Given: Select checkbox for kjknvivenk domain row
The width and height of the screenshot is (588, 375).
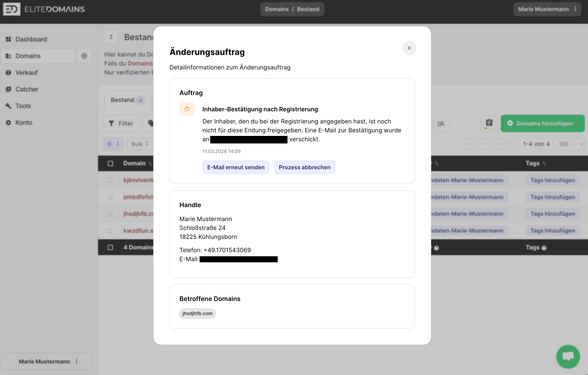Looking at the screenshot, I should 110,180.
